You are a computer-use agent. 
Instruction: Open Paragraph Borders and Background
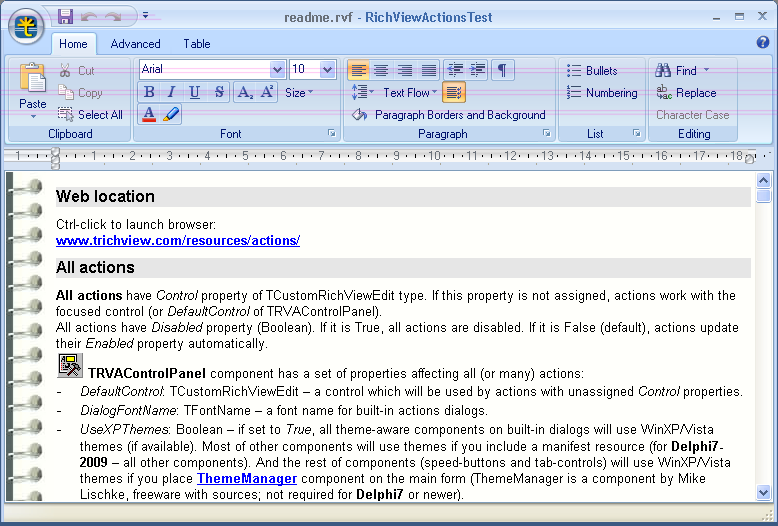pos(448,115)
